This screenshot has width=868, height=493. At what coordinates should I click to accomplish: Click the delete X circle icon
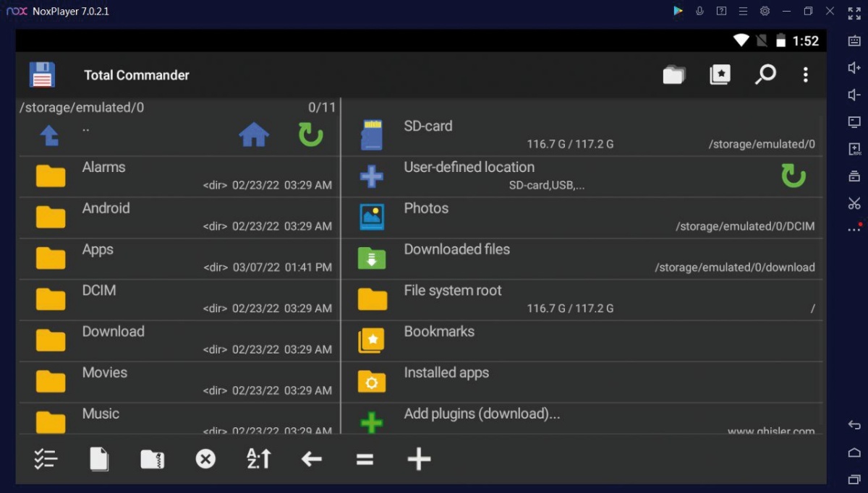click(x=205, y=459)
